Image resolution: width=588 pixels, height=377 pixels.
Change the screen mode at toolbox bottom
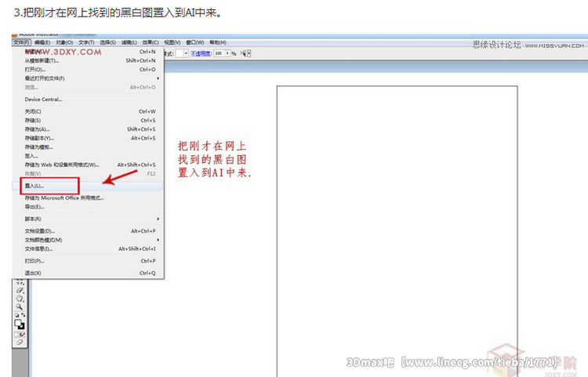pos(20,343)
